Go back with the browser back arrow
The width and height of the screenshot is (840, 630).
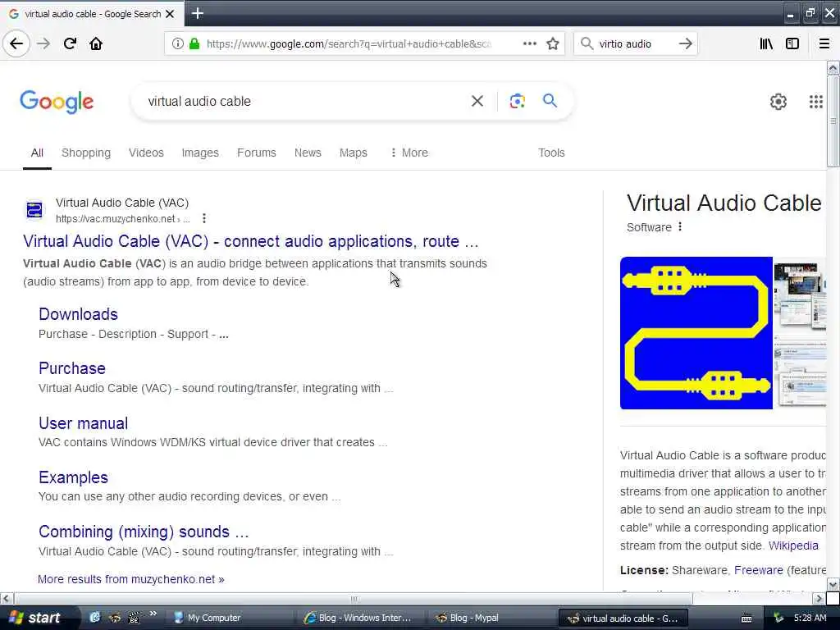[16, 43]
